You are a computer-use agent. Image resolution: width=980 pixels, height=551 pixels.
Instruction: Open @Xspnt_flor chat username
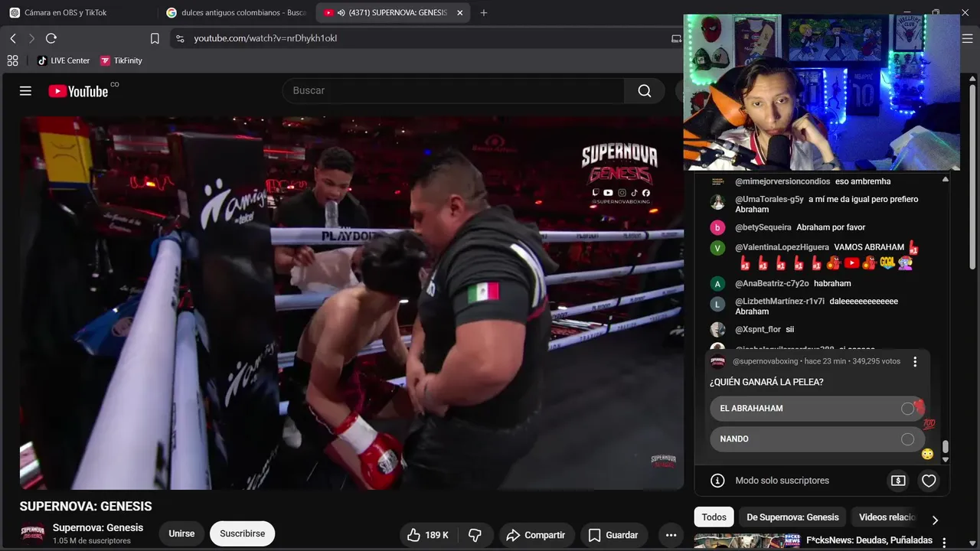click(x=758, y=329)
